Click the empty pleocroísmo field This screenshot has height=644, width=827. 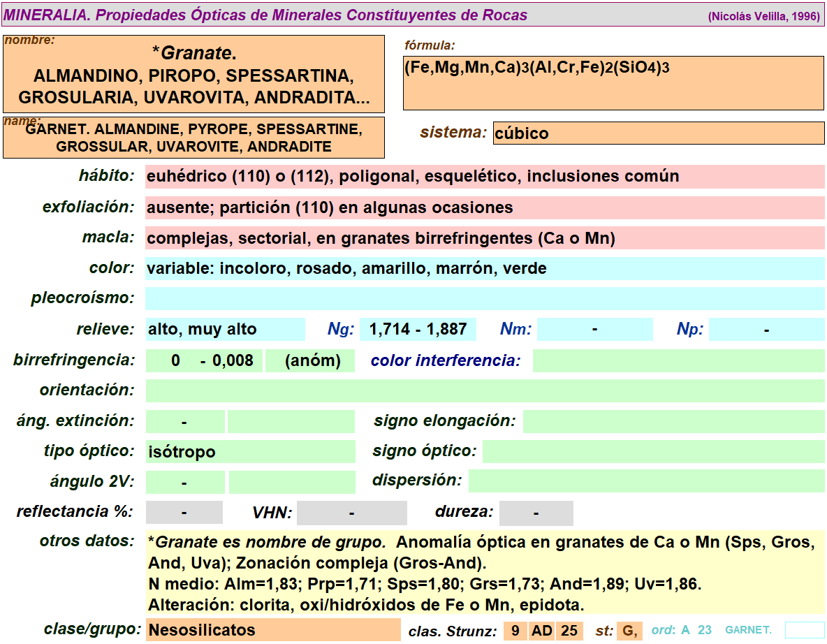click(x=484, y=298)
